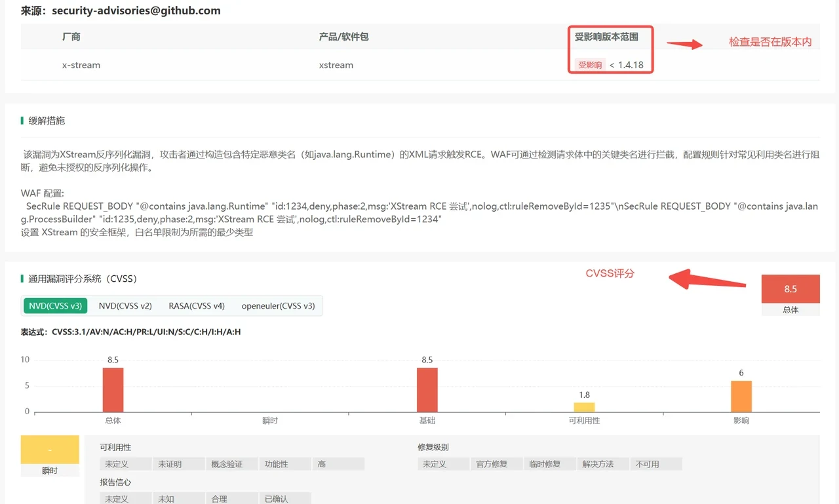
Task: Select the RASA(CVSS v4) tab
Action: point(197,305)
